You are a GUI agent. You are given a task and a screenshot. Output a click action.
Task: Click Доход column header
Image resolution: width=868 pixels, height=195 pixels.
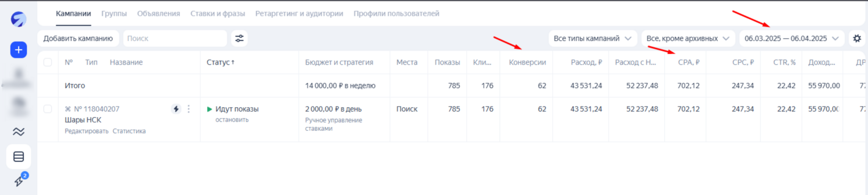pos(822,62)
